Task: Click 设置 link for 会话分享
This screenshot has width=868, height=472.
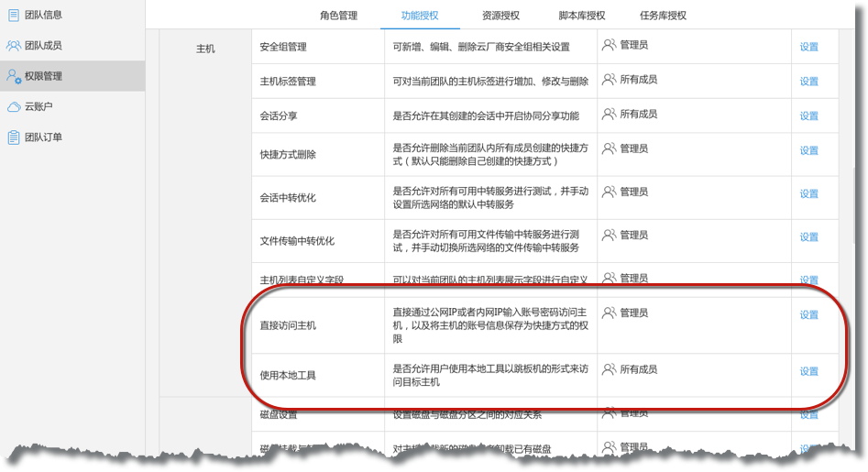Action: coord(808,116)
